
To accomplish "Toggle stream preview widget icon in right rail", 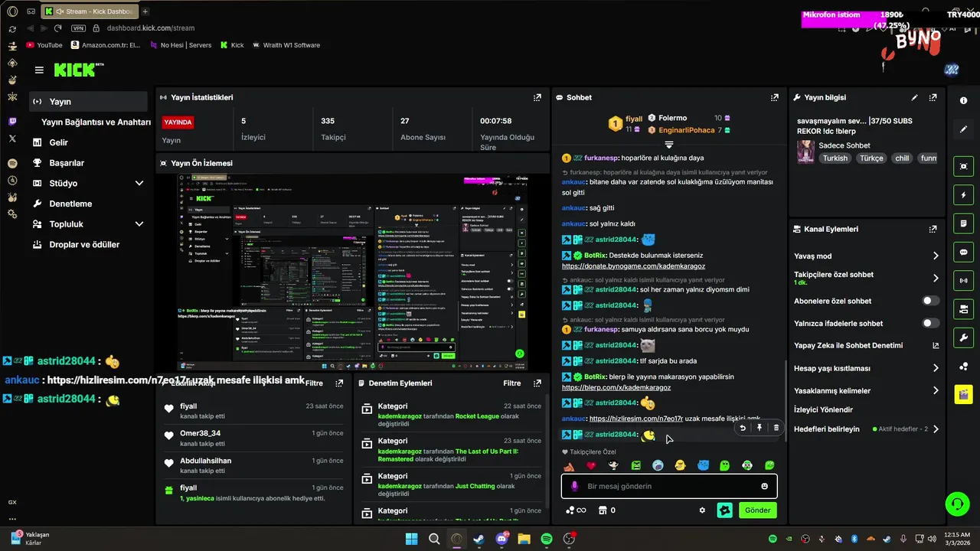I will point(963,166).
